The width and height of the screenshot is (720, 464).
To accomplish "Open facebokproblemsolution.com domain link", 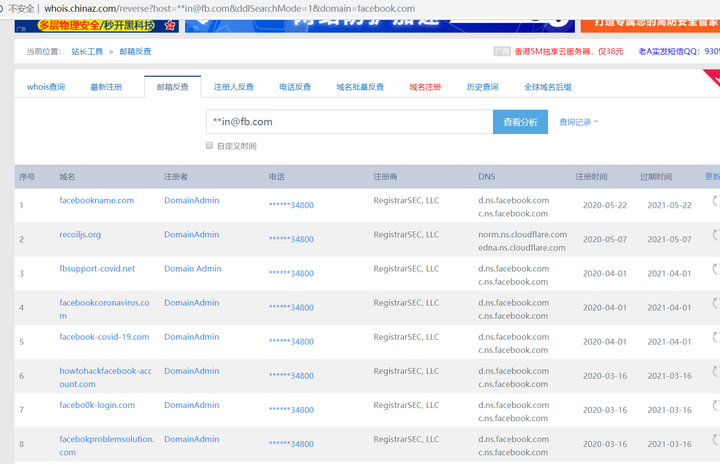I will [107, 446].
